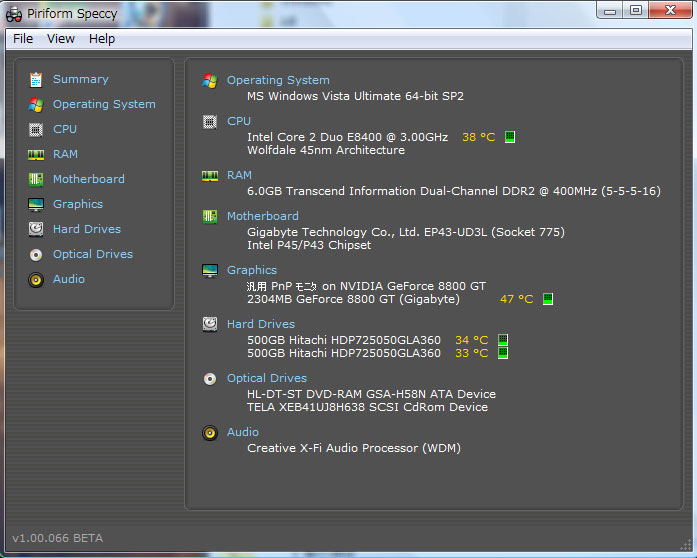Click the Hard Drives heading in summary panel
This screenshot has height=558, width=697.
pos(261,324)
